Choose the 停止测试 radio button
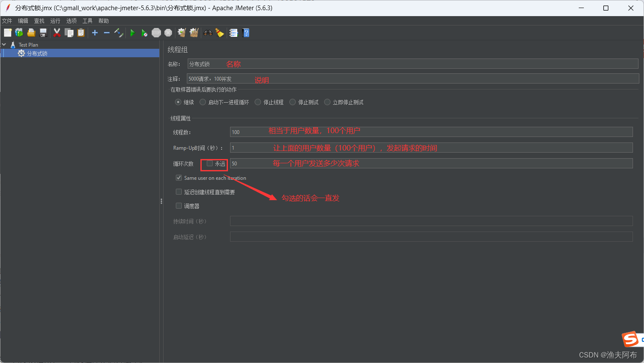The width and height of the screenshot is (644, 363). [x=292, y=102]
